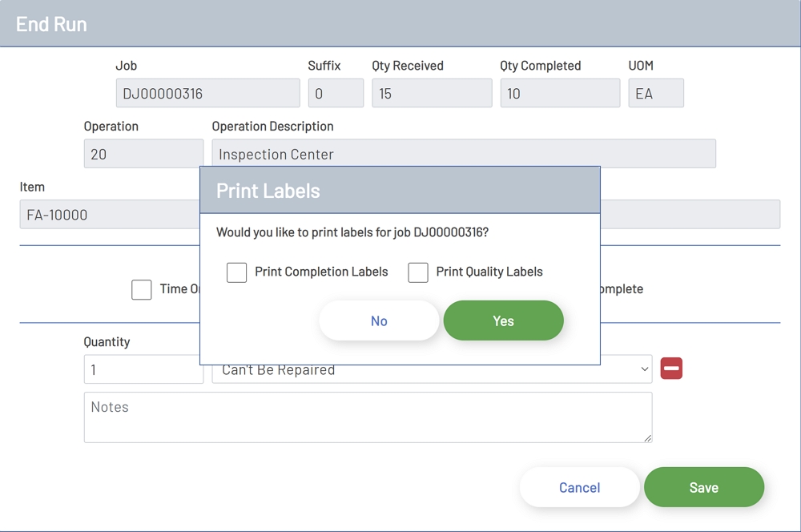801x532 pixels.
Task: Choose No in Print Labels dialog
Action: (x=379, y=320)
